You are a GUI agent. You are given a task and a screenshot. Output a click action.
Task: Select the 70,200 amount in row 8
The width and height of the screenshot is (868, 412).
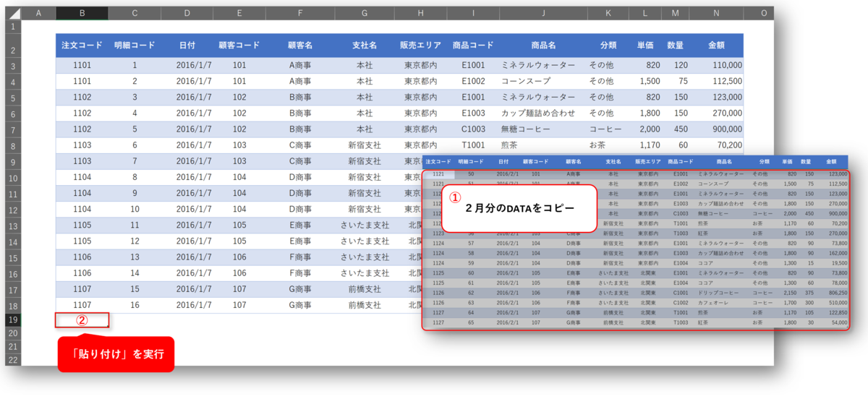tap(715, 145)
